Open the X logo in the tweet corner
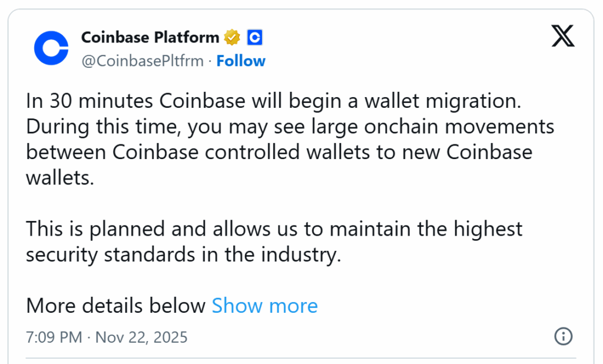The width and height of the screenshot is (603, 364). click(563, 37)
